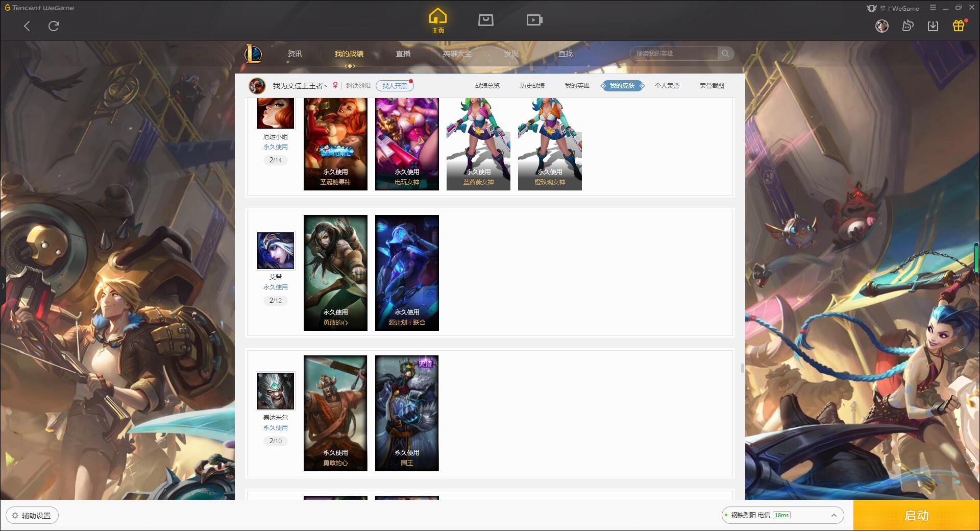Open the 掌上WeGame link
The height and width of the screenshot is (531, 980).
click(893, 8)
